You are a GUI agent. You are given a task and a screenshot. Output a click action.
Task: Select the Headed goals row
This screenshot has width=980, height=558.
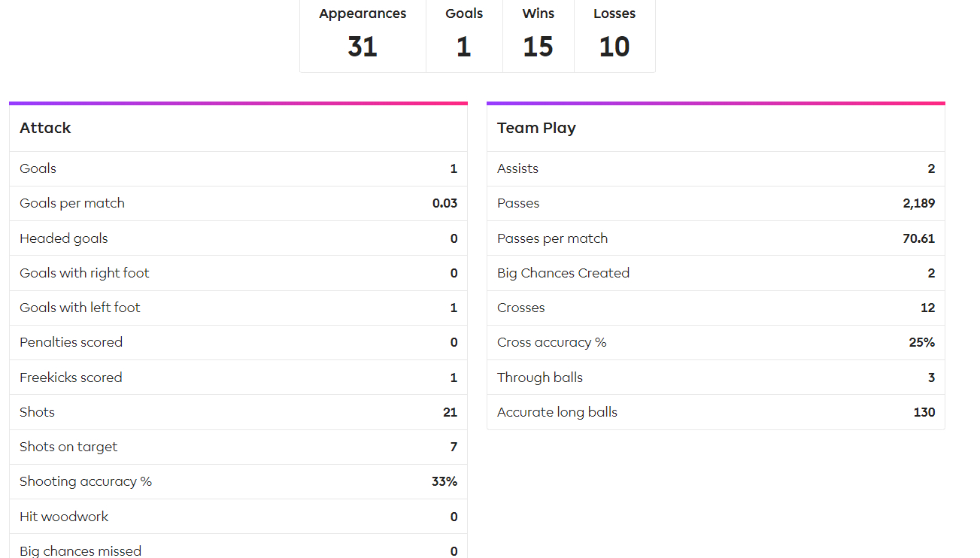(238, 238)
